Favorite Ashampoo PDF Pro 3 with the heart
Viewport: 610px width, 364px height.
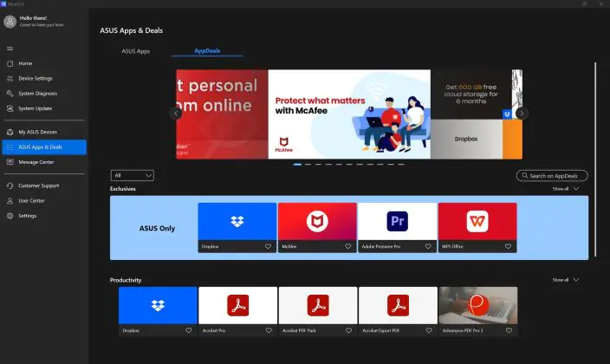[509, 330]
